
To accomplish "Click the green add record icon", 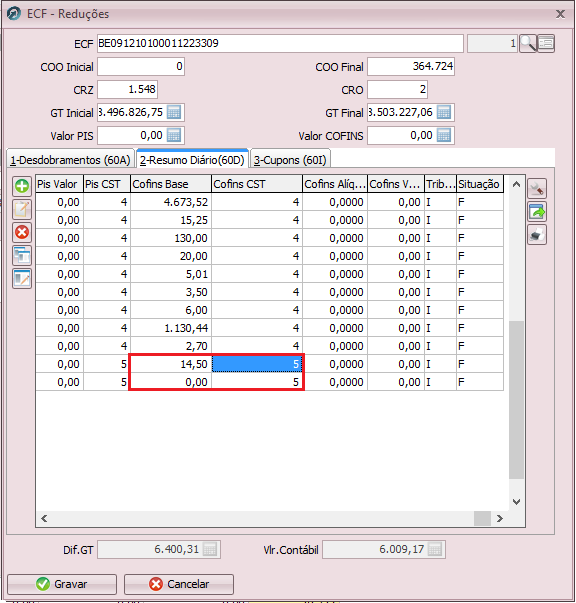I will point(22,187).
